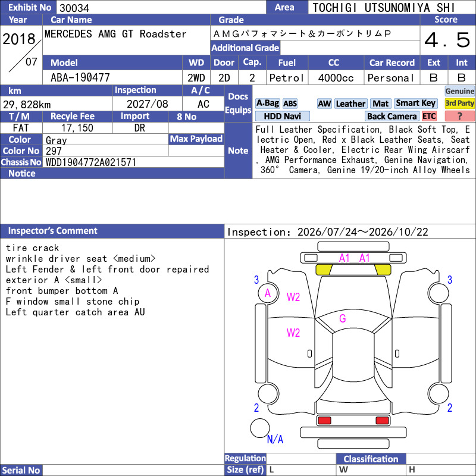Image resolution: width=476 pixels, height=476 pixels.
Task: Click the circled A mark on front wheel
Action: pyautogui.click(x=267, y=293)
